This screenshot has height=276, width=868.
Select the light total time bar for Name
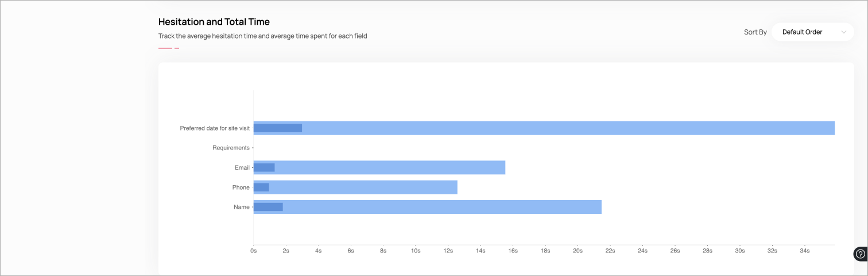(x=442, y=207)
